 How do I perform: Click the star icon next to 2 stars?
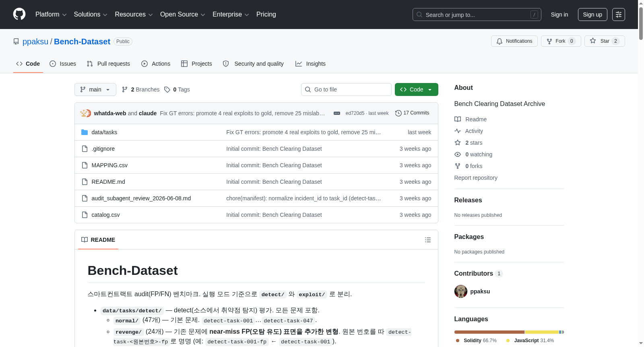point(458,143)
